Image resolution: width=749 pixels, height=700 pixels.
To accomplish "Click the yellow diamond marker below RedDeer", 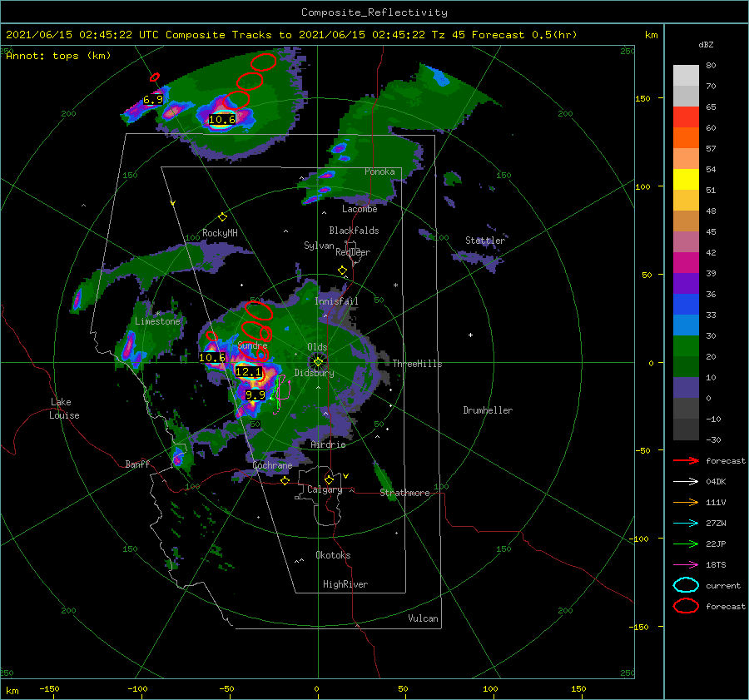I will (343, 271).
